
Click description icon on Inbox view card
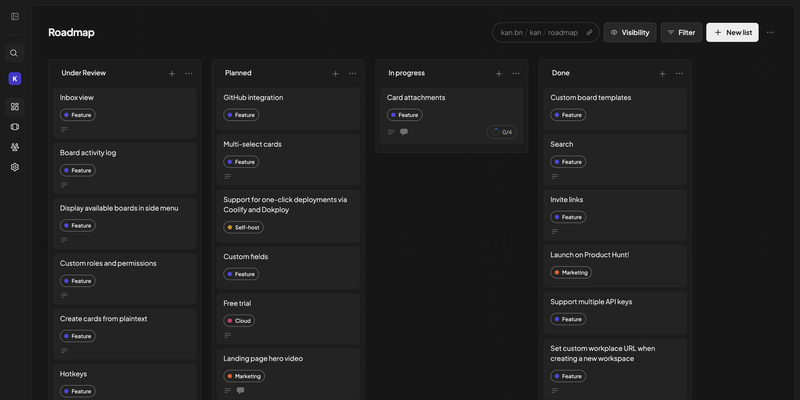[x=64, y=130]
